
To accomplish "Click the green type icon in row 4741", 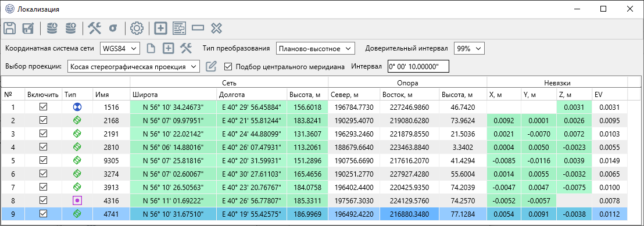I will tap(78, 214).
